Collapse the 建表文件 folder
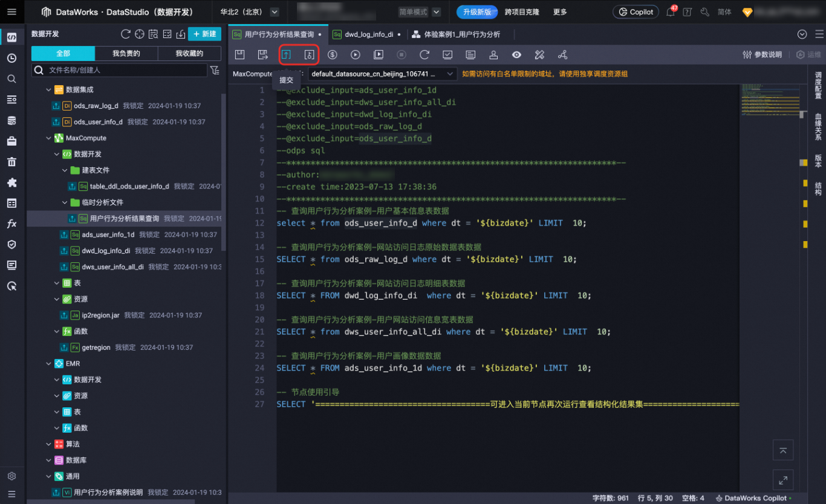Screen dimensions: 826x504 tap(65, 170)
